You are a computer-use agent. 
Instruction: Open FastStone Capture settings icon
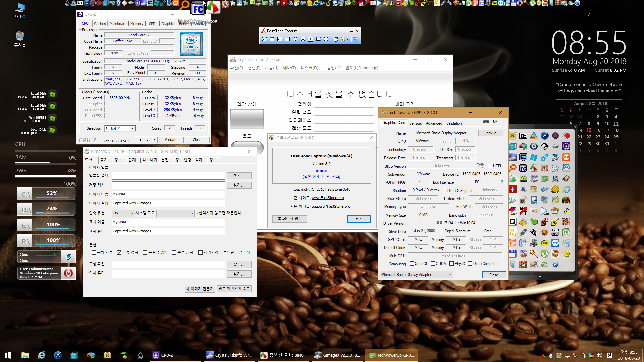pyautogui.click(x=356, y=39)
